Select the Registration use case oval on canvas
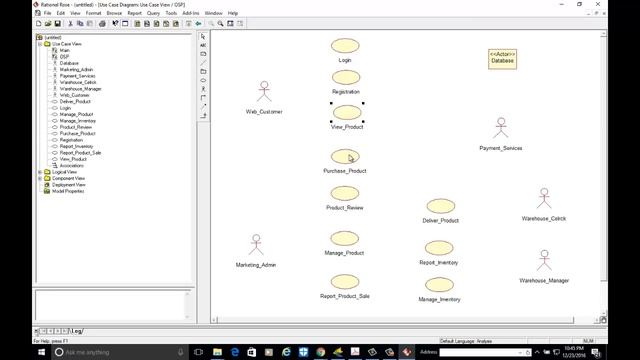This screenshot has height=360, width=640. click(346, 78)
